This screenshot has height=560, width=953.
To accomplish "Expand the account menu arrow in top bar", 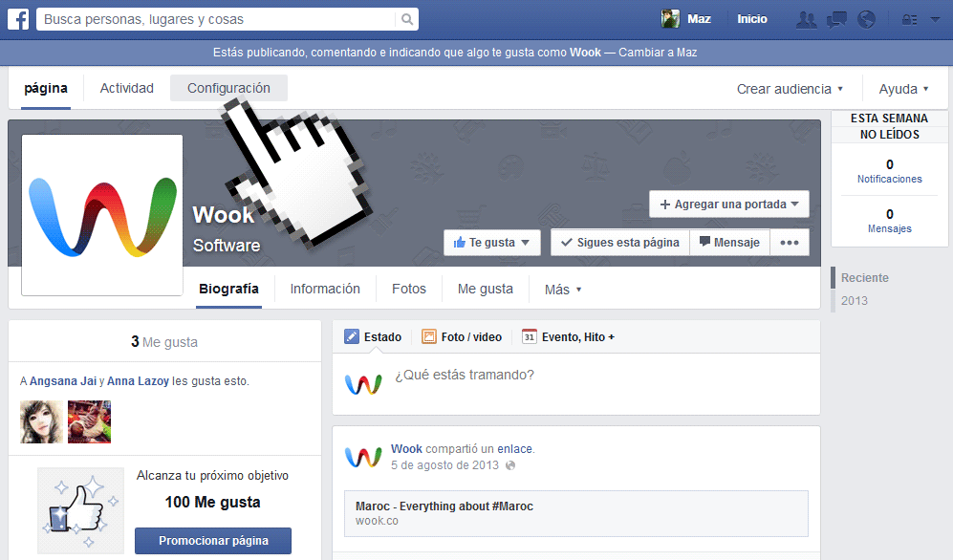I will click(935, 19).
